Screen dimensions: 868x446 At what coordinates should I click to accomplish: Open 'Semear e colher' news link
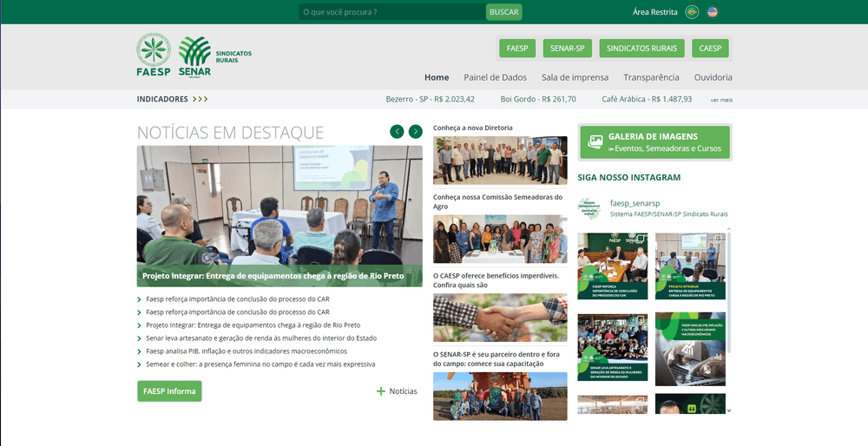260,364
